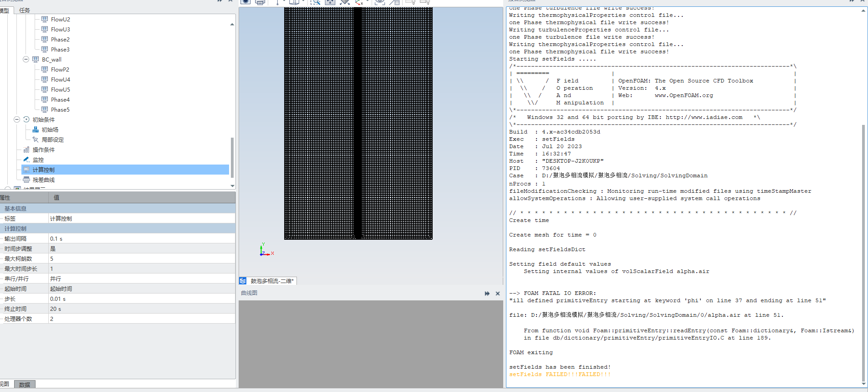Click the 残差曲线 icon
The width and height of the screenshot is (868, 392).
coord(26,180)
